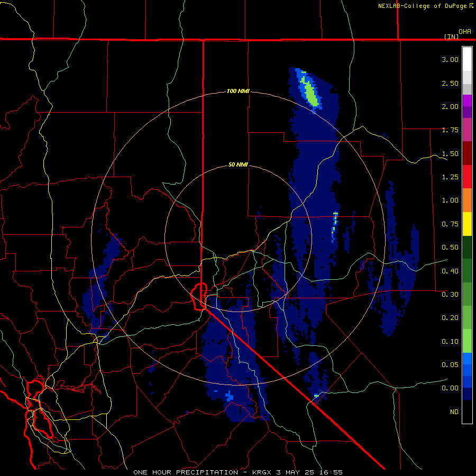
Task: Click the KRGX station identifier in the footer
Action: pyautogui.click(x=261, y=472)
